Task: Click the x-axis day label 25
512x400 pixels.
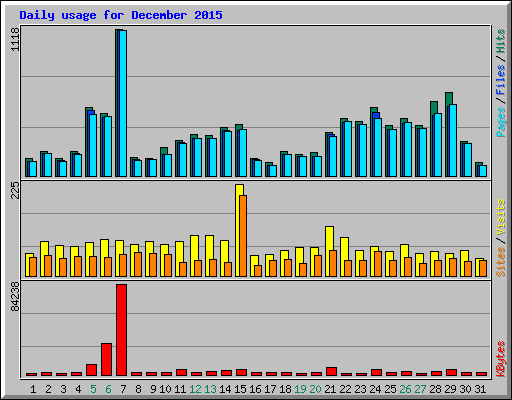Action: pyautogui.click(x=390, y=389)
